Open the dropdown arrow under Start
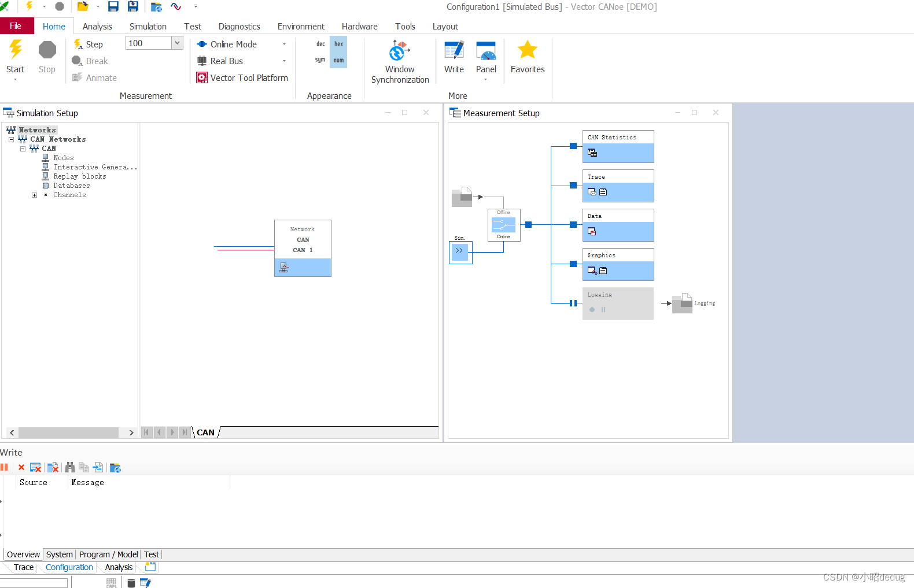914x588 pixels. click(16, 80)
